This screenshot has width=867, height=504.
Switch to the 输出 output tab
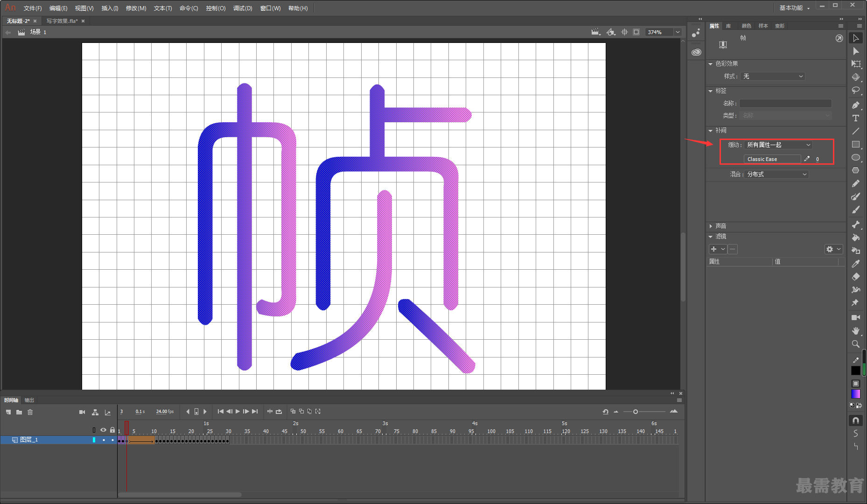click(x=29, y=400)
